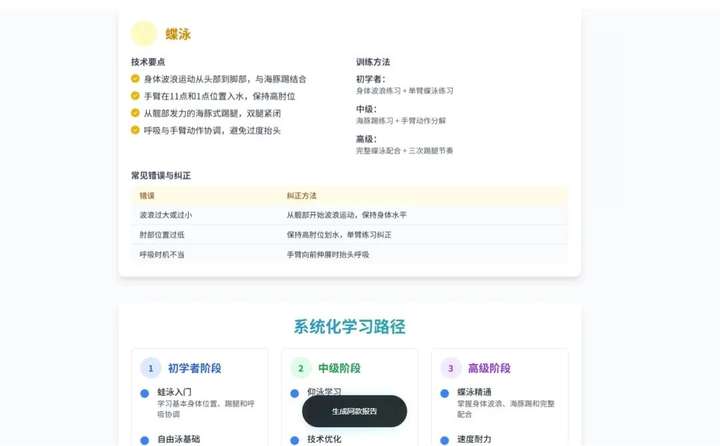Click the dark pill button 生成同款报告

coord(354,411)
